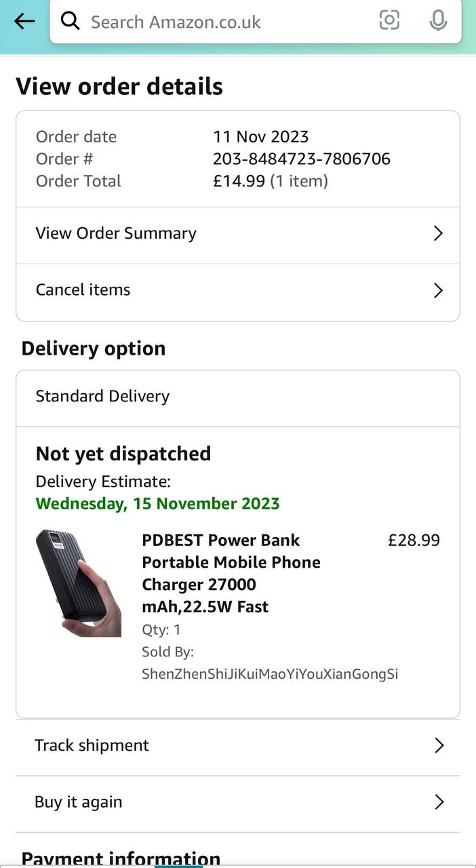The height and width of the screenshot is (868, 476).
Task: Tap chevron next to Cancel items
Action: pos(438,291)
